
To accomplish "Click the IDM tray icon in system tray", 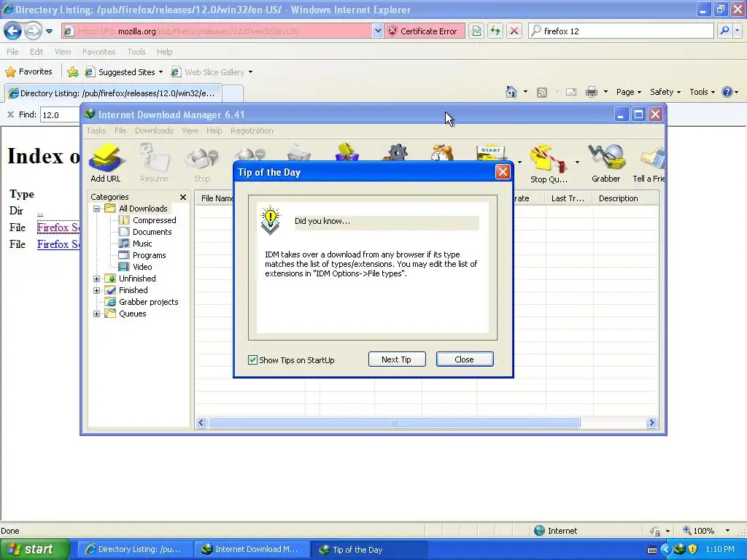I will point(680,549).
